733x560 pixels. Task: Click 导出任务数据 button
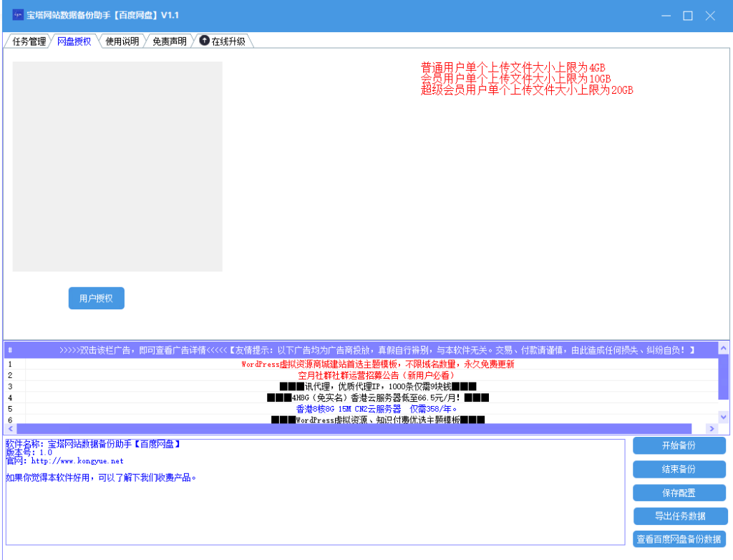tap(680, 516)
